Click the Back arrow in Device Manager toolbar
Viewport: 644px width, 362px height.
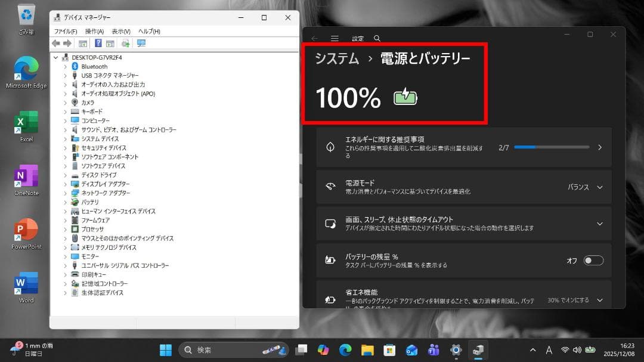point(55,43)
